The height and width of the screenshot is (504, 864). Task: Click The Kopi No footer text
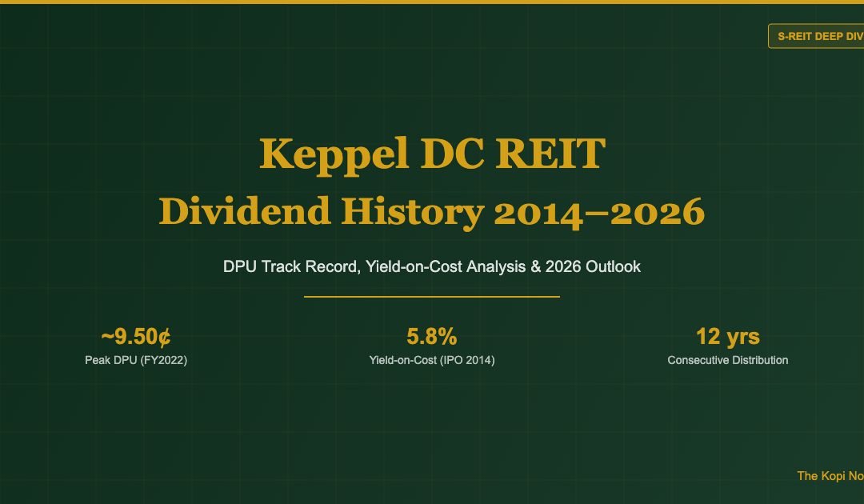click(x=830, y=476)
